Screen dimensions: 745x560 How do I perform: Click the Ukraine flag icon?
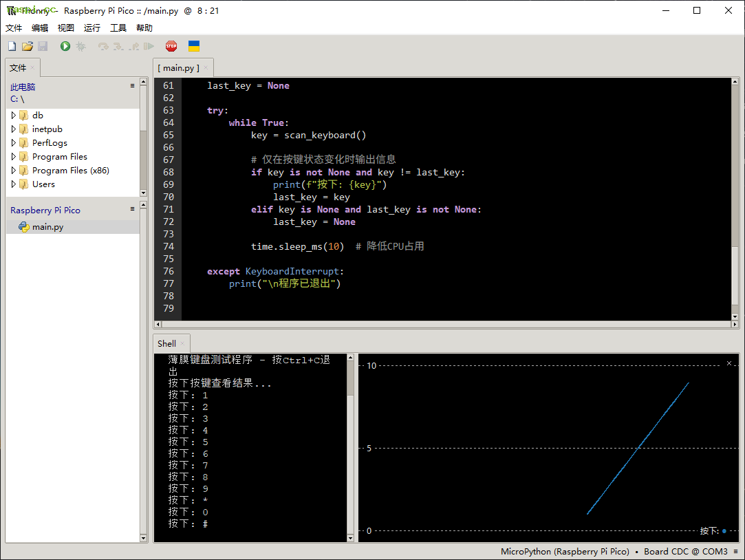tap(194, 46)
